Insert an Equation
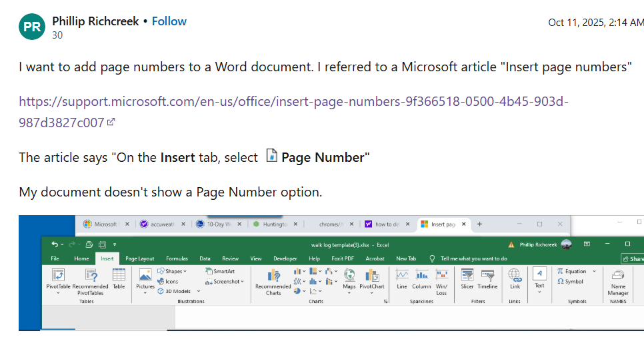 pyautogui.click(x=571, y=271)
